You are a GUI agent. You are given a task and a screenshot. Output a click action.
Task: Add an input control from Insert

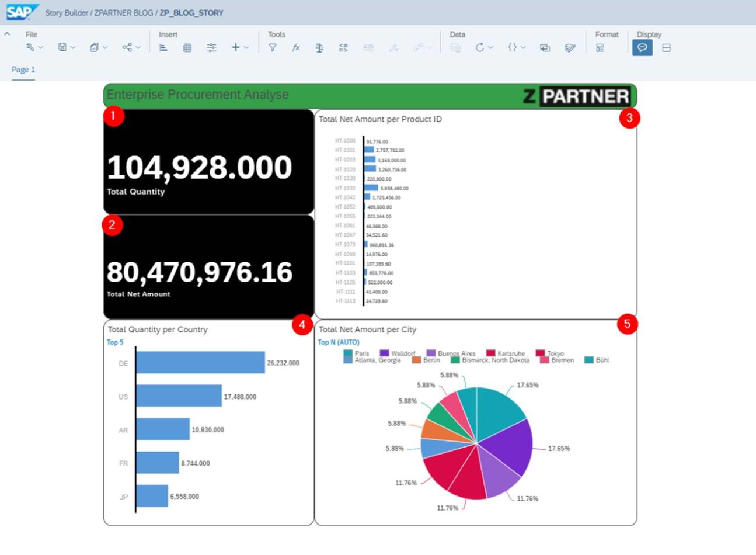tap(211, 48)
